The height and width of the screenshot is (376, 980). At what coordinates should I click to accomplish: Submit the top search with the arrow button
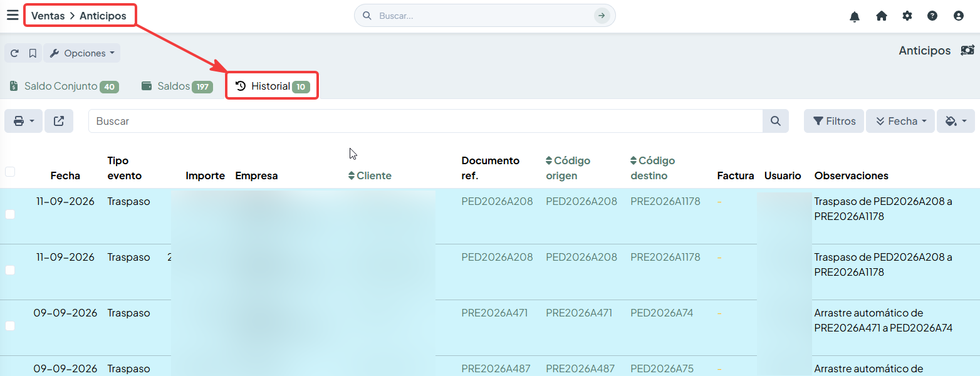coord(602,16)
